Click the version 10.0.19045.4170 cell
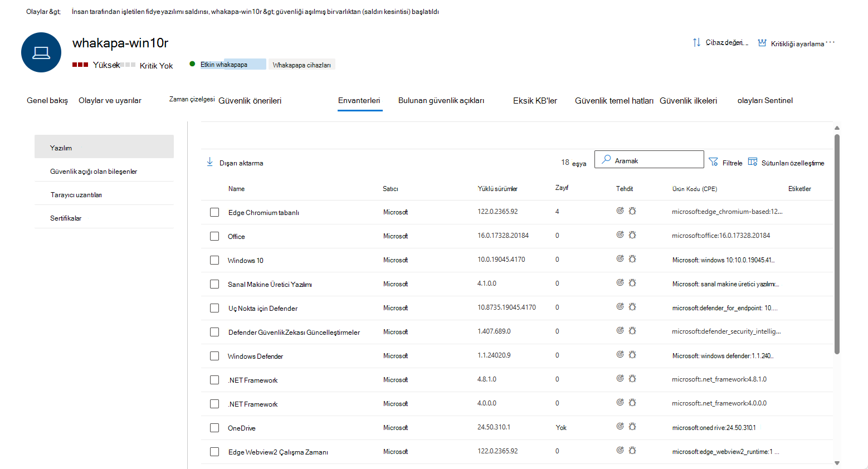 point(501,260)
